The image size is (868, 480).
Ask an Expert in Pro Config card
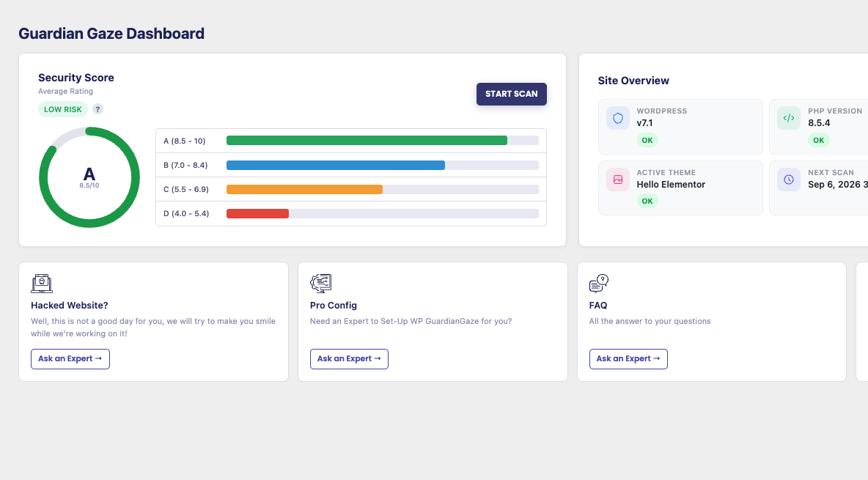click(349, 359)
